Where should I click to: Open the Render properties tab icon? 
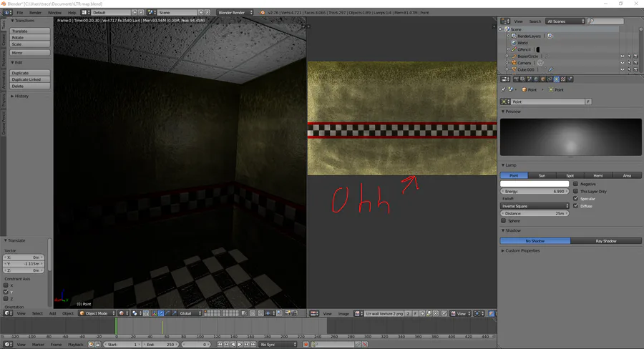point(516,79)
